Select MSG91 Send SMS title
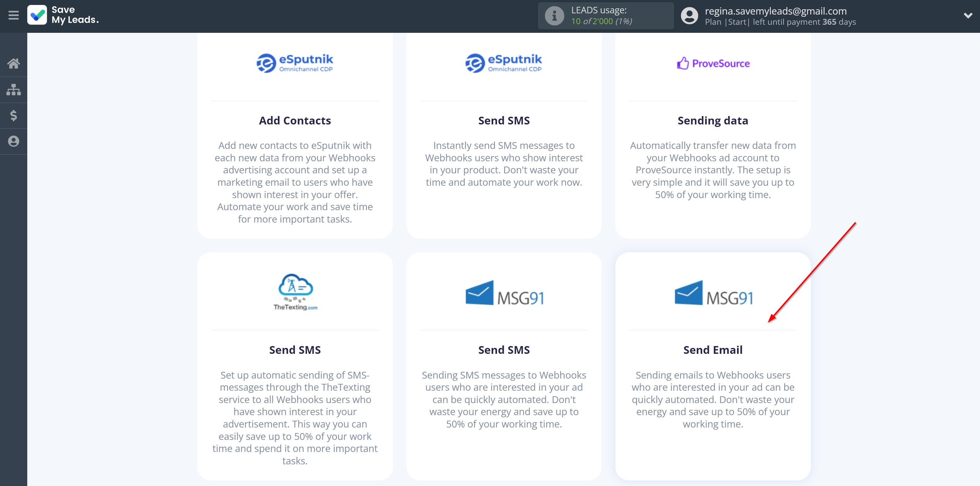The image size is (980, 486). [x=504, y=350]
